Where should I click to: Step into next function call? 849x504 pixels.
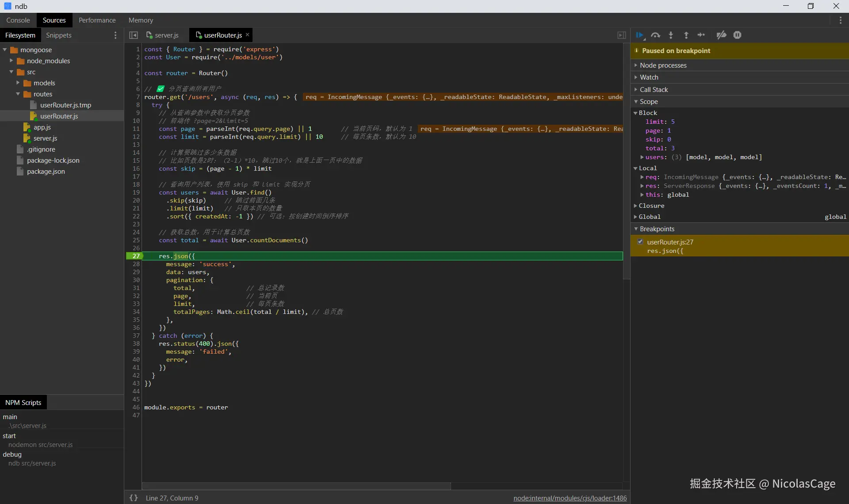[x=671, y=35]
